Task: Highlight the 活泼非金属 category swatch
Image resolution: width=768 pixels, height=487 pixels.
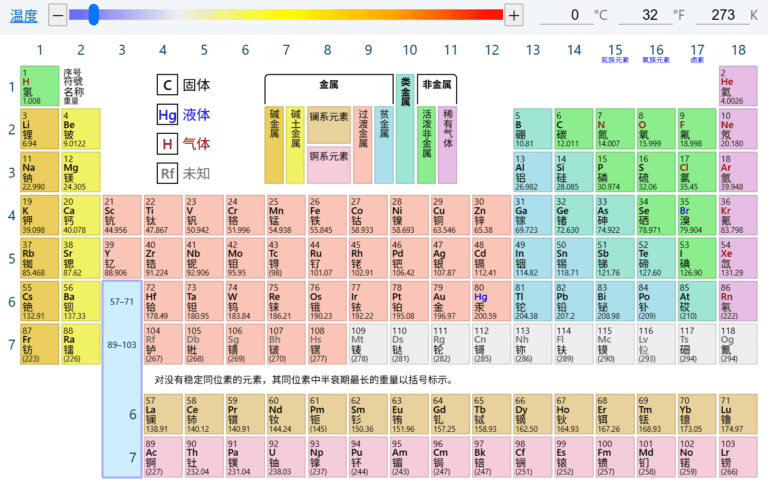Action: 427,145
